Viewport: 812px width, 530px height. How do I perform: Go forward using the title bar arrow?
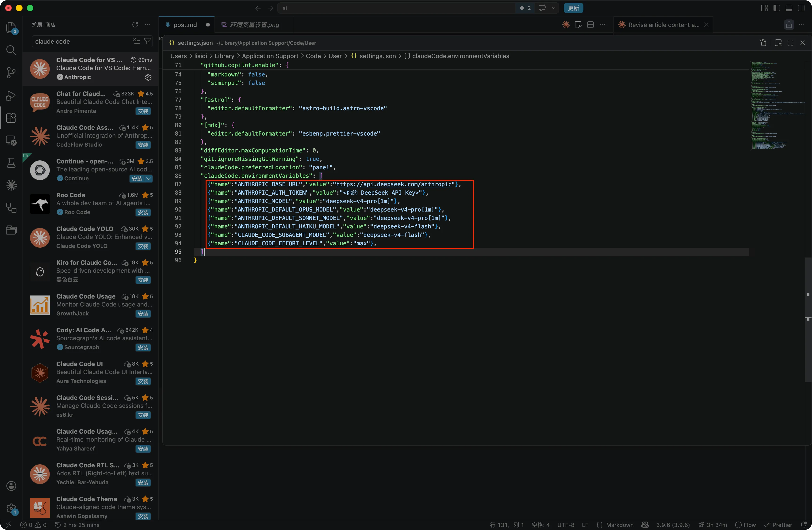pyautogui.click(x=270, y=8)
